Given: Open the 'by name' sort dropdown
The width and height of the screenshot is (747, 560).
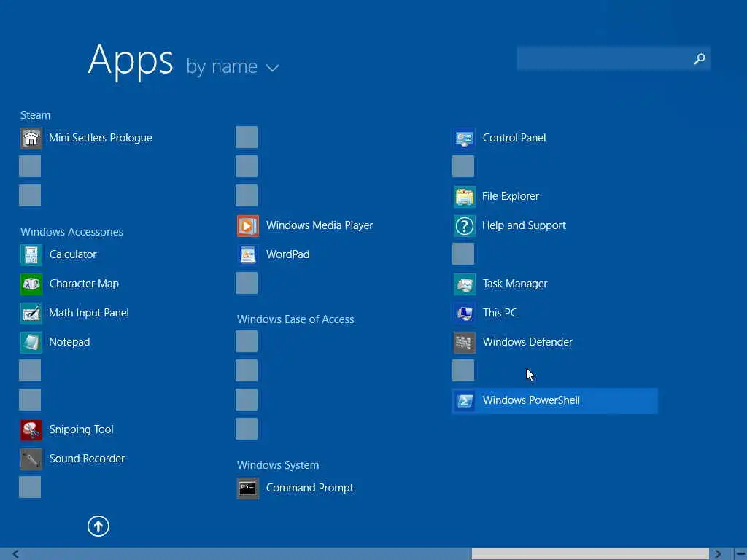Looking at the screenshot, I should 233,66.
